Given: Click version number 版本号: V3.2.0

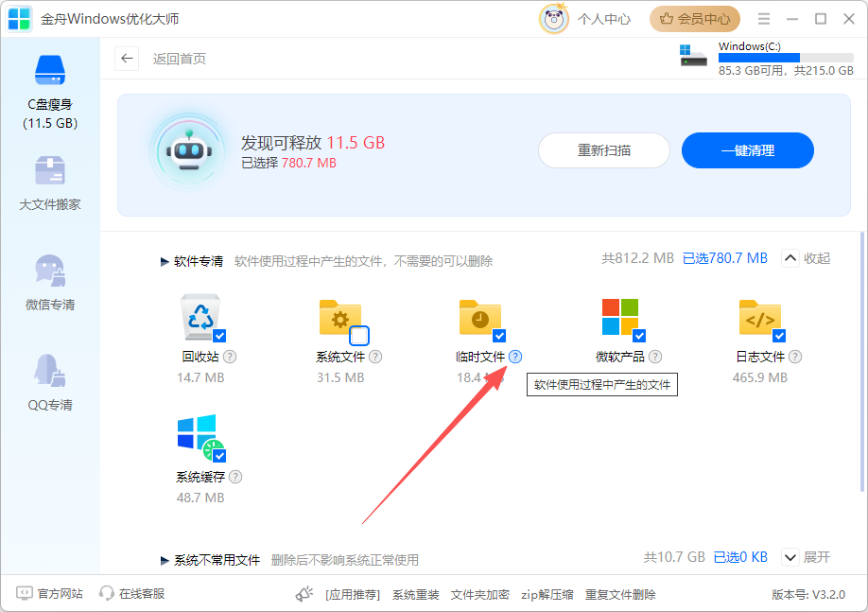Looking at the screenshot, I should (808, 595).
